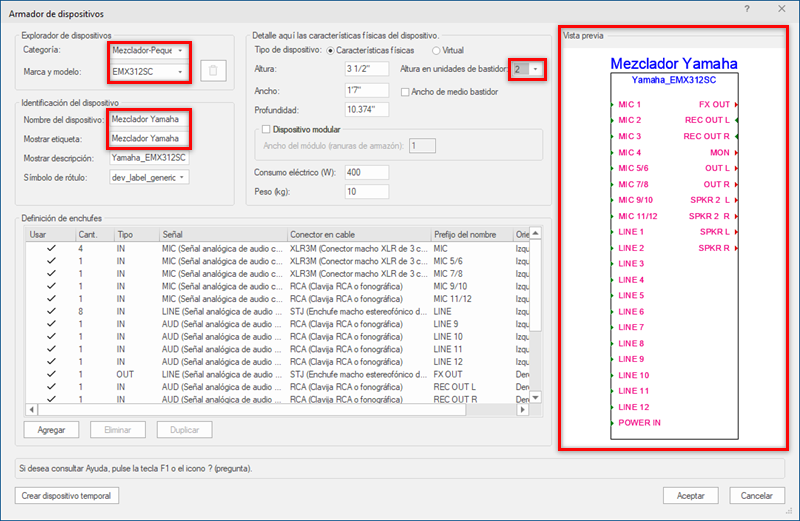Screen dimensions: 800x521
Task: Click the Conector en cable column header
Action: [359, 235]
